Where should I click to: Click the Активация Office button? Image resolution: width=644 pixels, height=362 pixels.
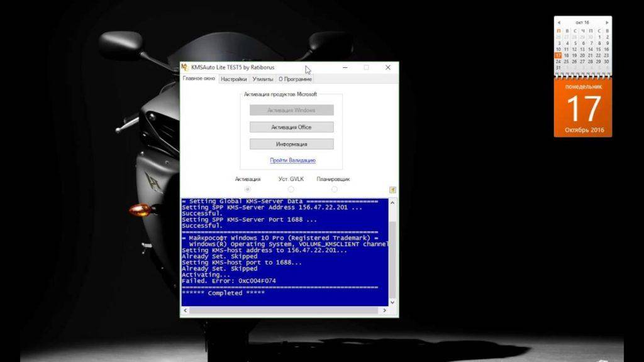pos(292,127)
